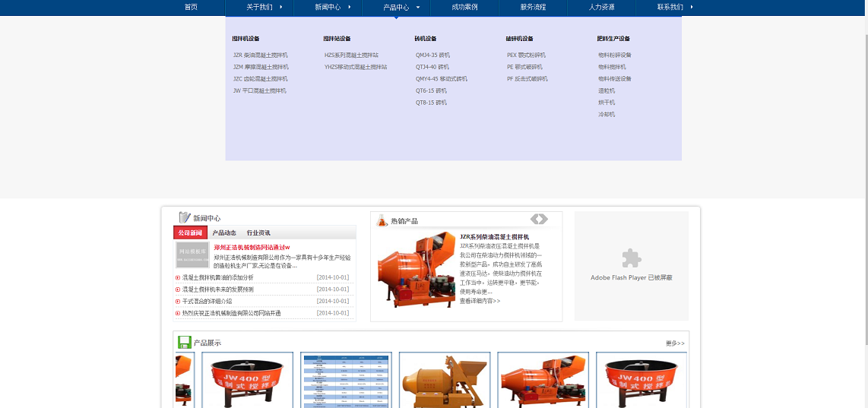Image resolution: width=868 pixels, height=408 pixels.
Task: Expand the 关于我们 menu arrow
Action: pos(281,7)
